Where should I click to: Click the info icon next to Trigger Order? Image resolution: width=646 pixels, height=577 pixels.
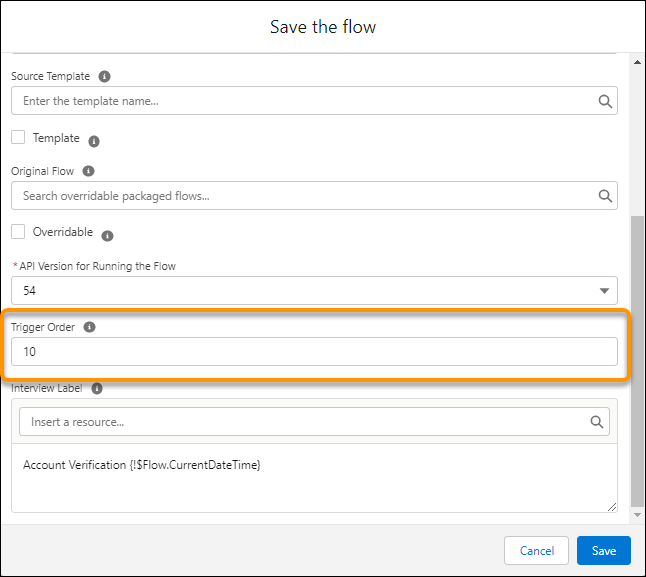(89, 327)
